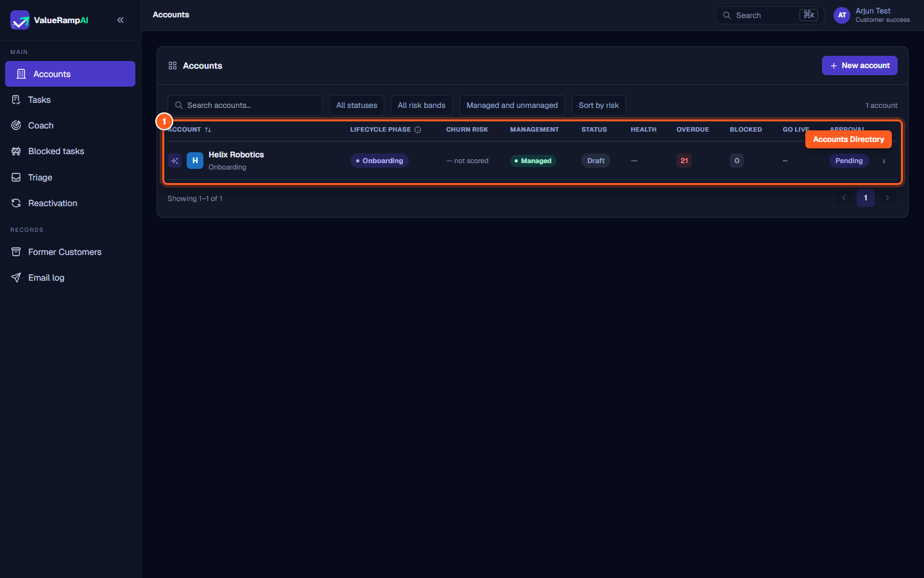The image size is (924, 578).
Task: Open Email log in the sidebar
Action: [70, 277]
